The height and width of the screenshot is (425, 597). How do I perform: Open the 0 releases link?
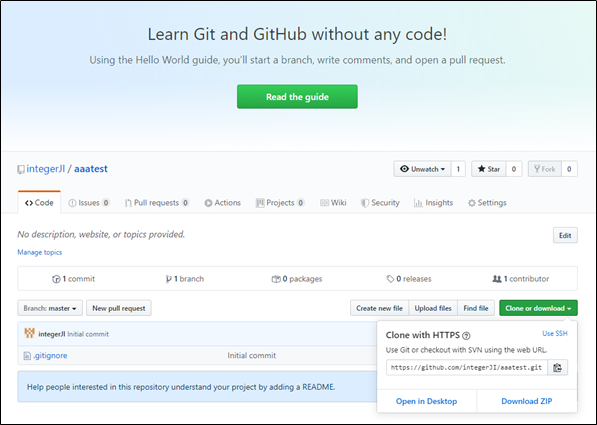tap(409, 279)
